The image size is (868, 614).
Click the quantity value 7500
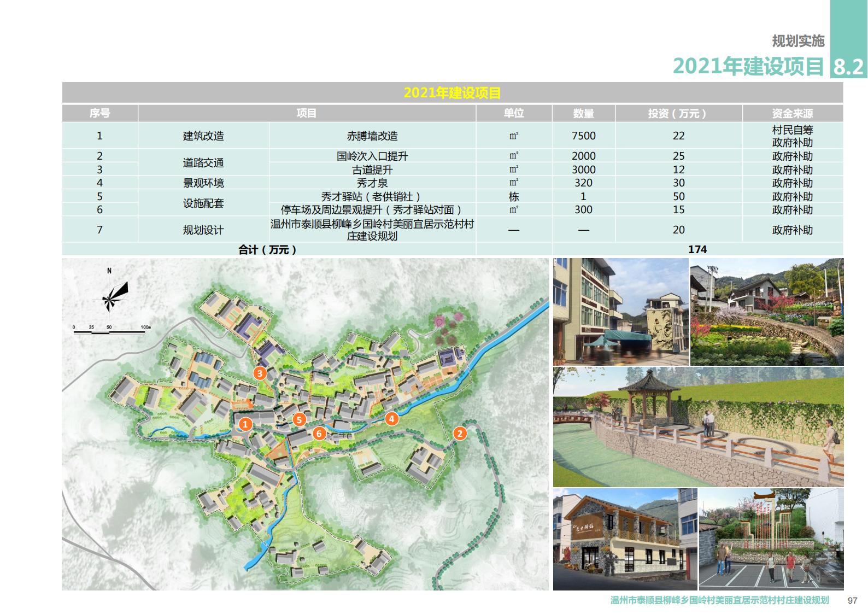584,136
